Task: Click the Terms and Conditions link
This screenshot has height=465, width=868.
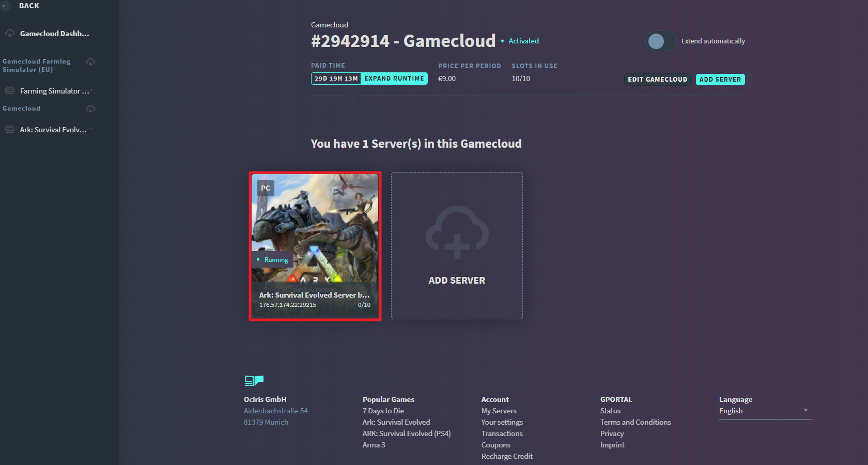Action: tap(636, 422)
